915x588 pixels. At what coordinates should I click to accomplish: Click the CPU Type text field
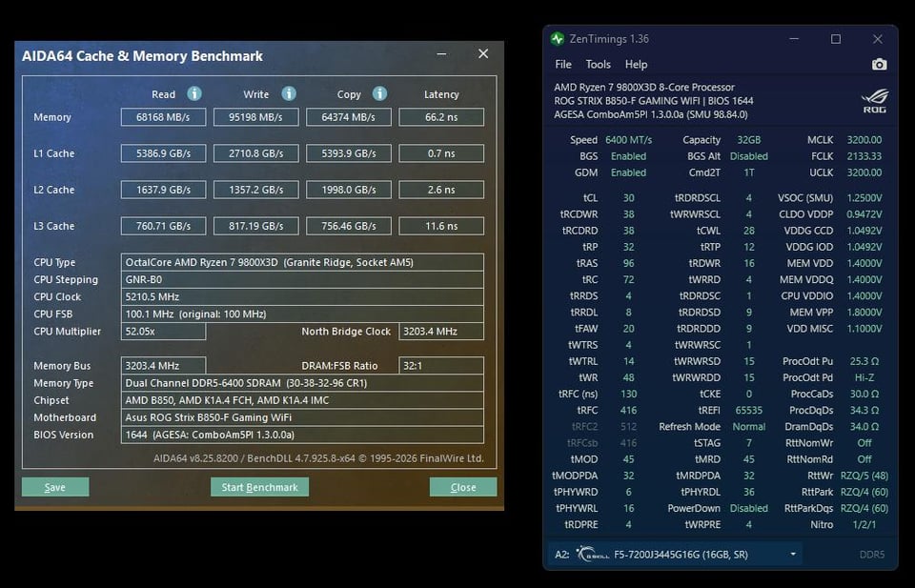pos(302,262)
